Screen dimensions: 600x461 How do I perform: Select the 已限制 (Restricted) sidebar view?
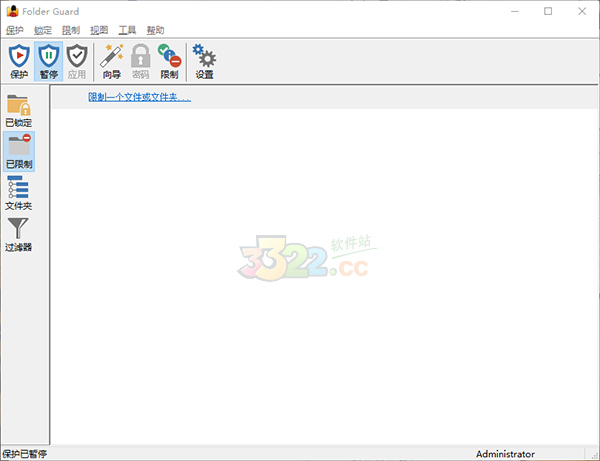[19, 151]
